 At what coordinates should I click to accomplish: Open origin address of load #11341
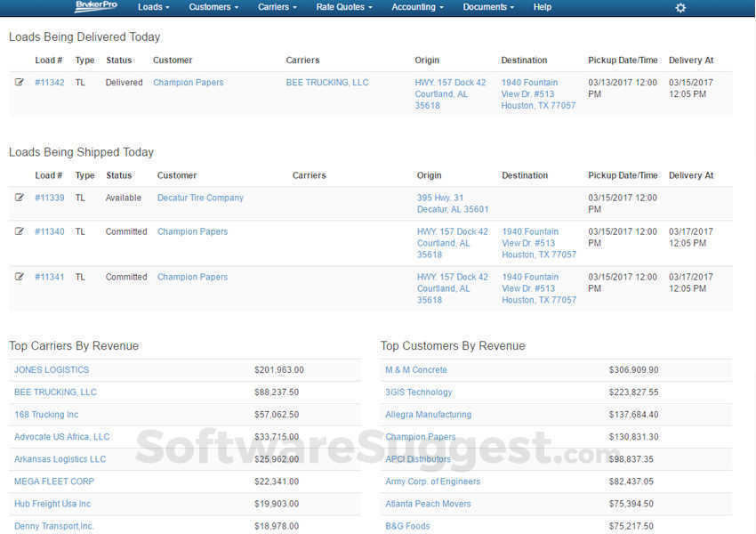point(452,288)
